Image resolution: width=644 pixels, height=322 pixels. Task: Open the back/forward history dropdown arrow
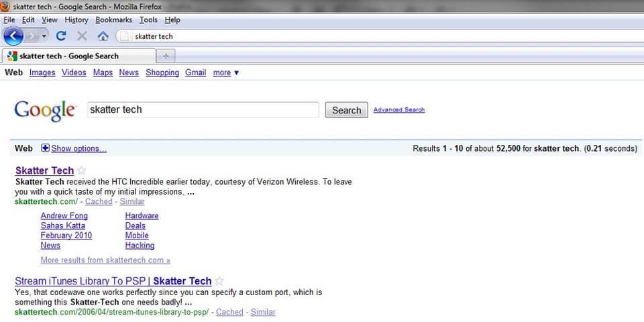point(44,36)
